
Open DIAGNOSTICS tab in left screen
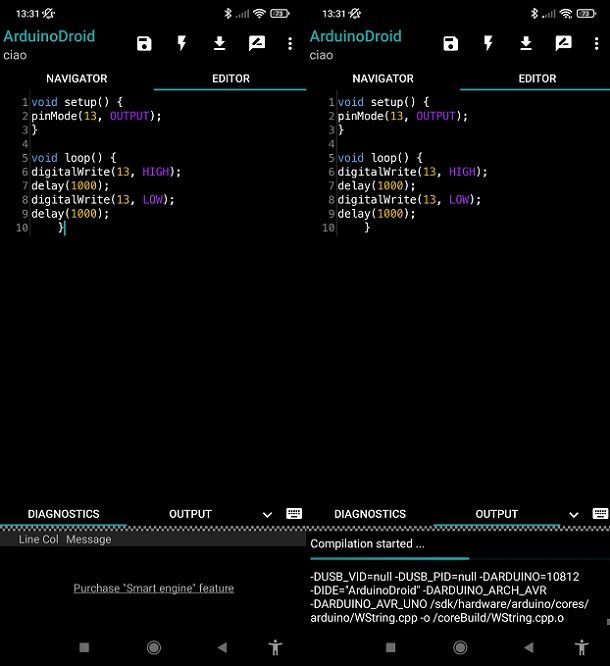click(63, 514)
